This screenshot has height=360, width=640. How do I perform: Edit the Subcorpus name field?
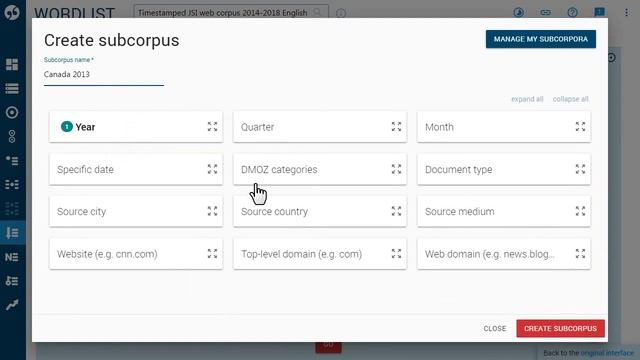click(x=104, y=74)
